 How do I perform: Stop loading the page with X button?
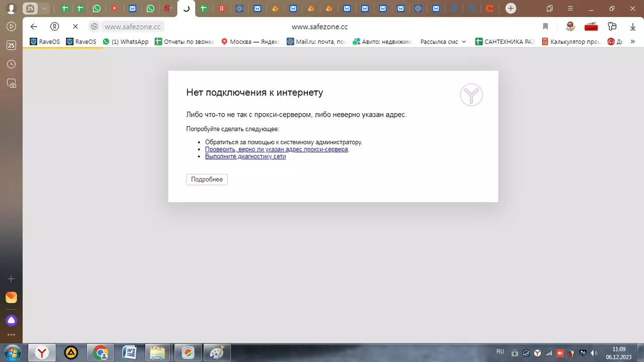point(75,27)
